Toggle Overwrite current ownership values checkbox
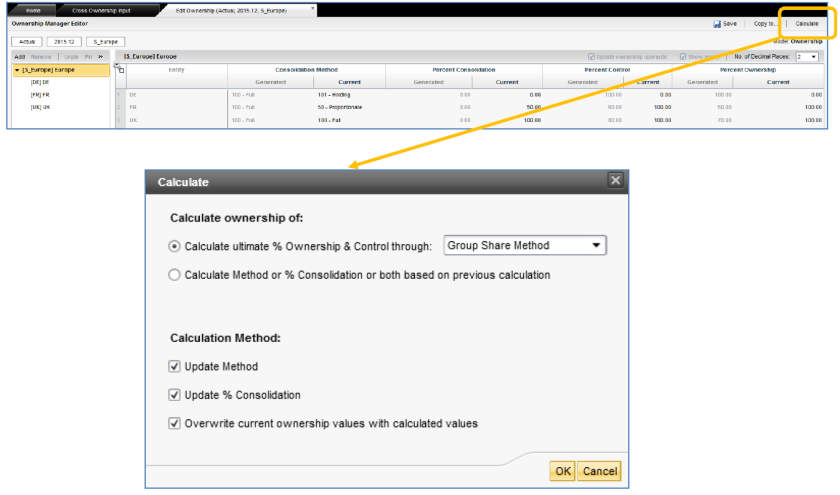This screenshot has height=495, width=840. pos(175,423)
